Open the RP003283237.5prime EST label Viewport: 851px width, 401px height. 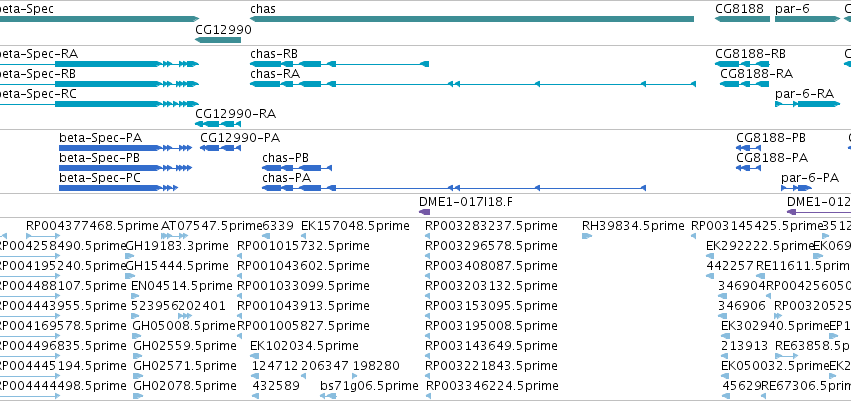(x=491, y=226)
